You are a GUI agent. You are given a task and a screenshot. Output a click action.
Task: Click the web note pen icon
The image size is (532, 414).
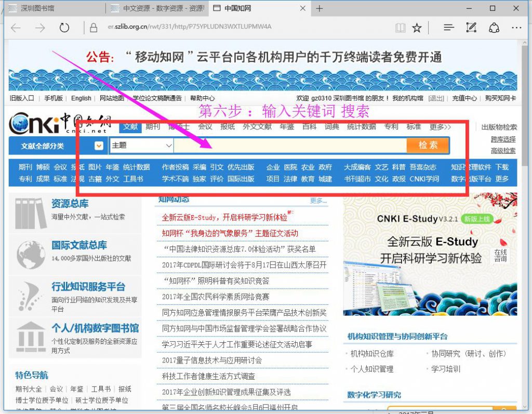pyautogui.click(x=472, y=28)
